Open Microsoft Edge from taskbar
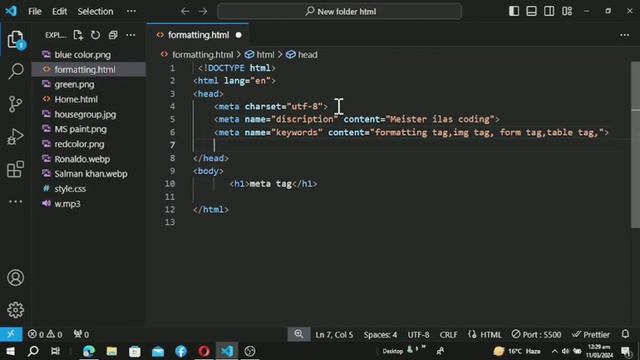Image resolution: width=640 pixels, height=360 pixels. pyautogui.click(x=89, y=351)
